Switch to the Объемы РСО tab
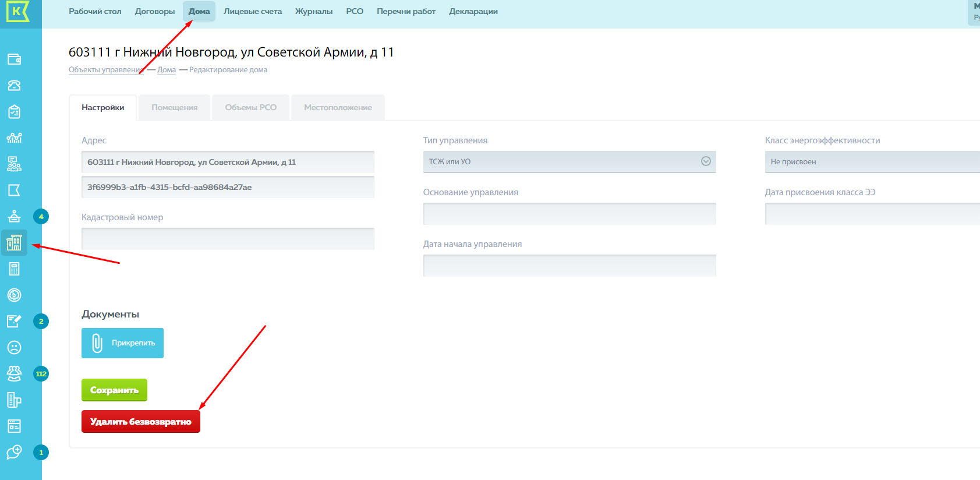The height and width of the screenshot is (480, 980). point(251,108)
